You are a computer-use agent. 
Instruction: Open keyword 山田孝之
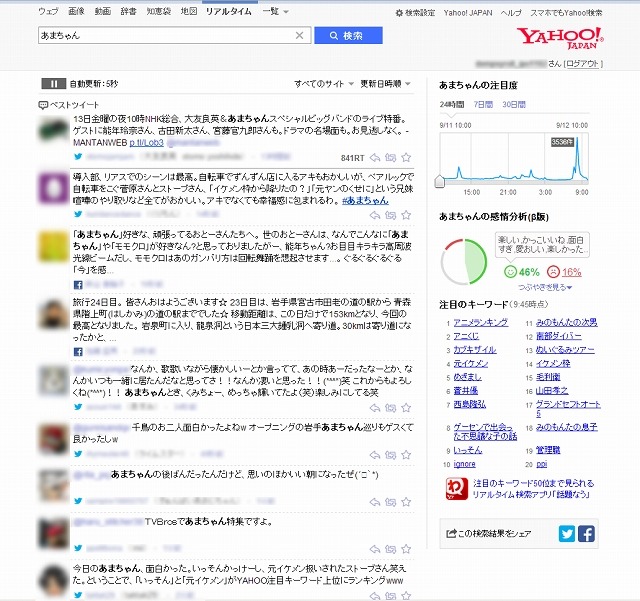(552, 391)
